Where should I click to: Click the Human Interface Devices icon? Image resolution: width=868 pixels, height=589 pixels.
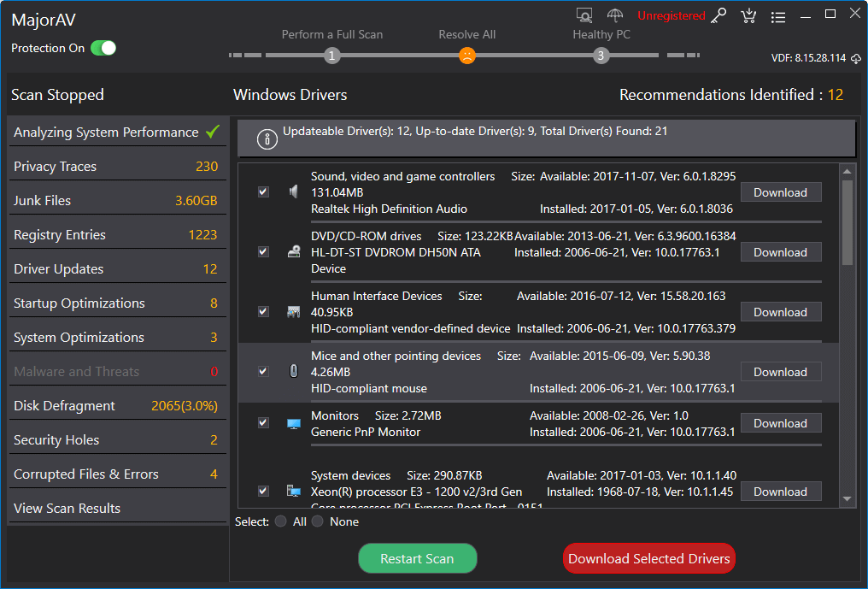293,311
